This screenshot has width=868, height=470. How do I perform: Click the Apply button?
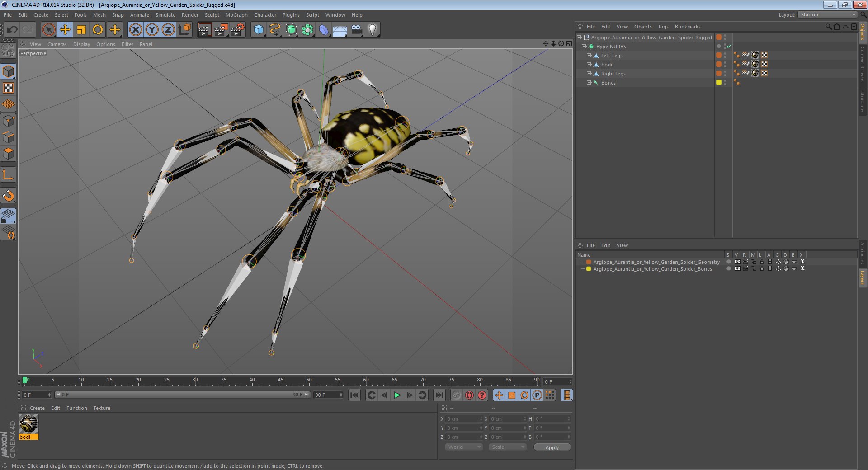click(x=552, y=447)
